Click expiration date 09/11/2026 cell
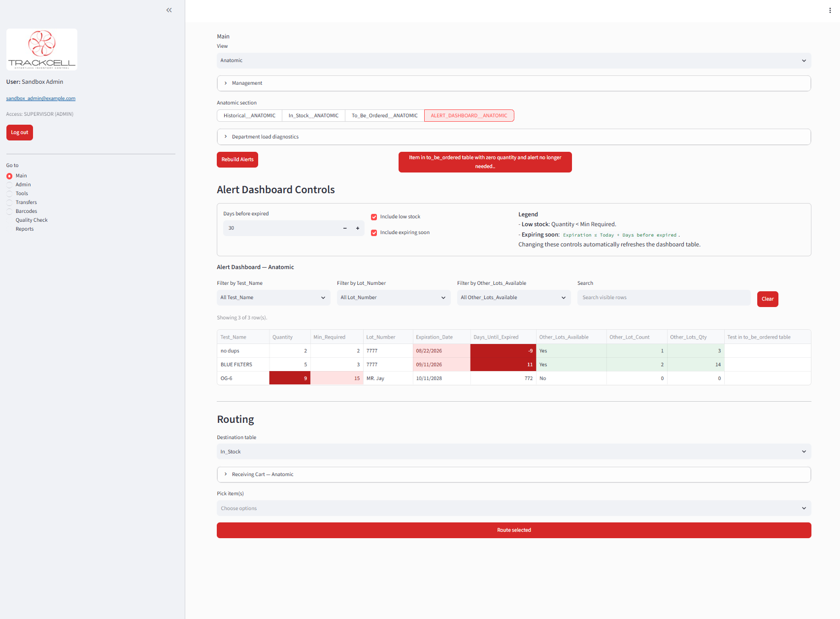Viewport: 840px width, 619px height. click(441, 365)
